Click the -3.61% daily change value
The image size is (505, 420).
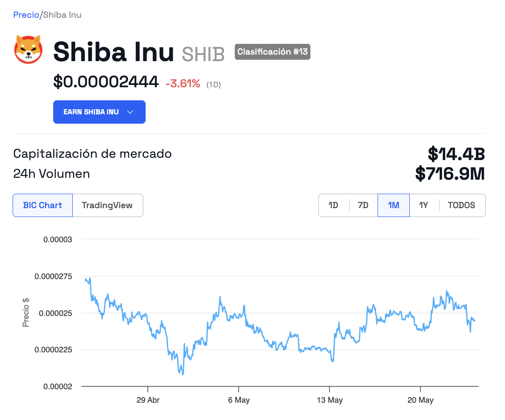(x=183, y=84)
